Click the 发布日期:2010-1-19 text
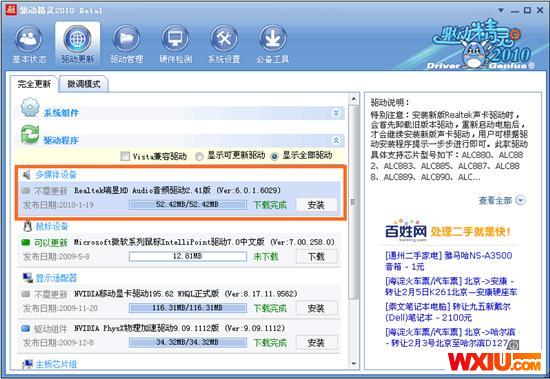This screenshot has height=379, width=550. coord(58,205)
